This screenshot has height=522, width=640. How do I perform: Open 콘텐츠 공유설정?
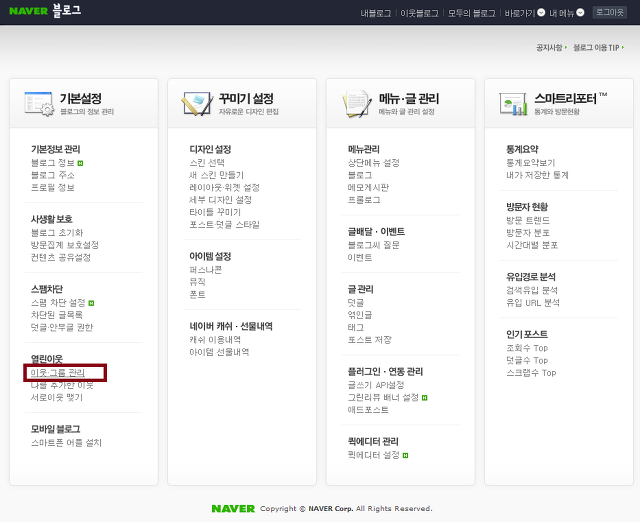(x=61, y=258)
